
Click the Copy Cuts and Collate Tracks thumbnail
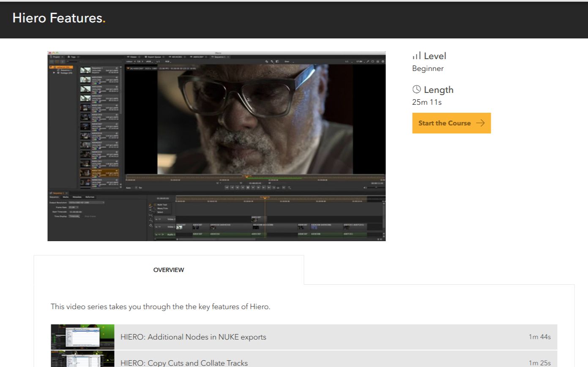tap(82, 359)
